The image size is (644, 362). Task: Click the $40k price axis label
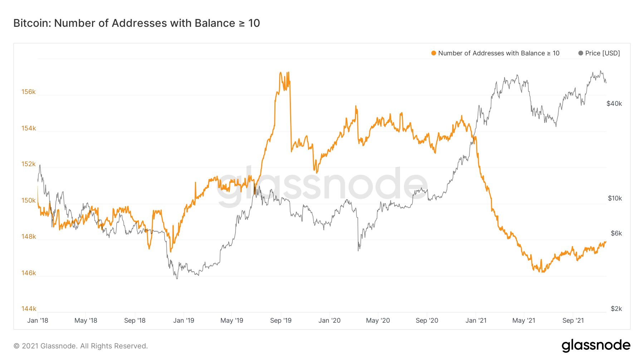614,104
